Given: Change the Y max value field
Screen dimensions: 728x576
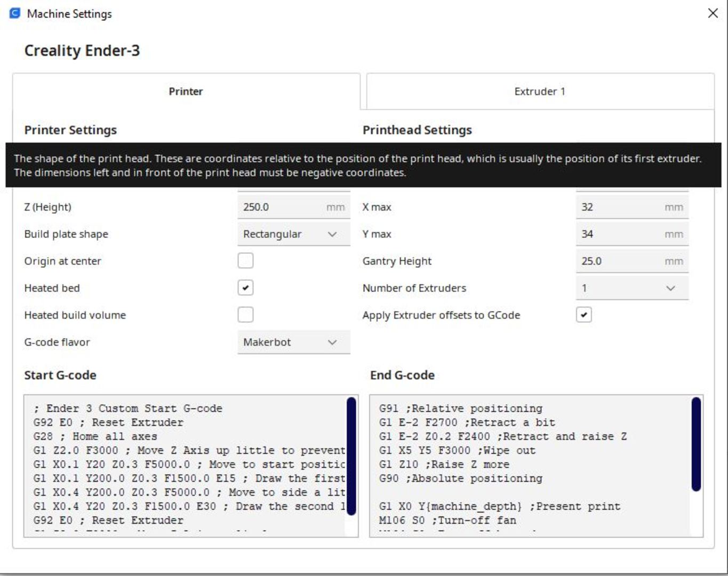Looking at the screenshot, I should click(x=632, y=234).
